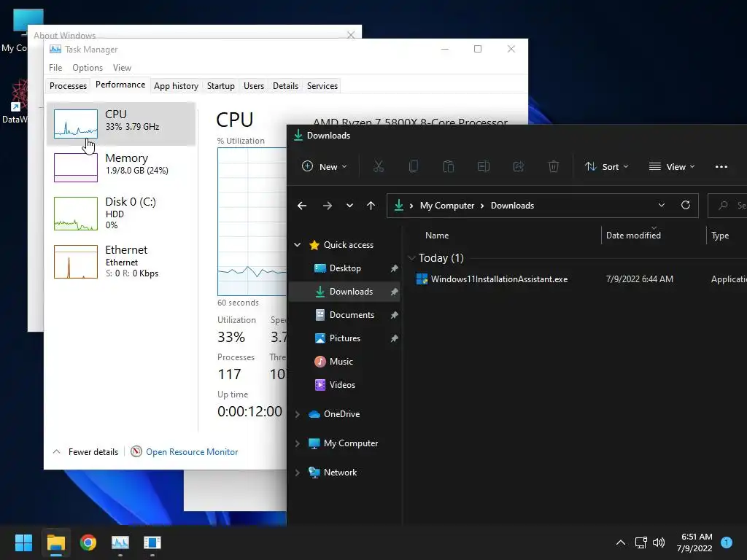The width and height of the screenshot is (747, 560).
Task: Switch to the Startup tab
Action: [220, 86]
